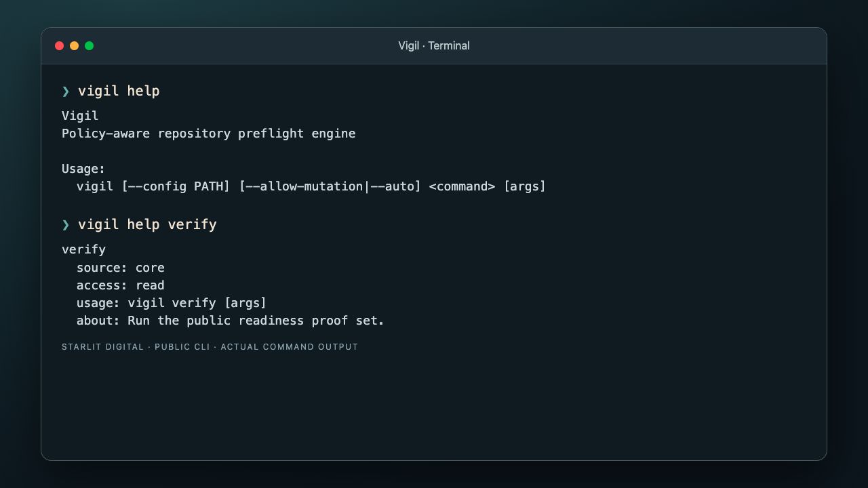Viewport: 868px width, 488px height.
Task: Click the "Usage:" heading line
Action: pos(83,169)
